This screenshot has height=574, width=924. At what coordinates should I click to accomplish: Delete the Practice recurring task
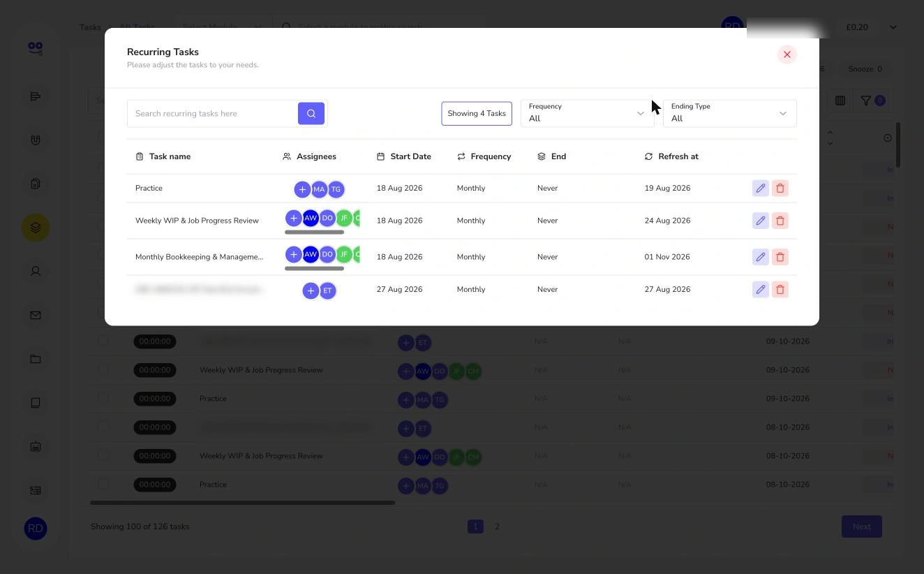pyautogui.click(x=780, y=188)
